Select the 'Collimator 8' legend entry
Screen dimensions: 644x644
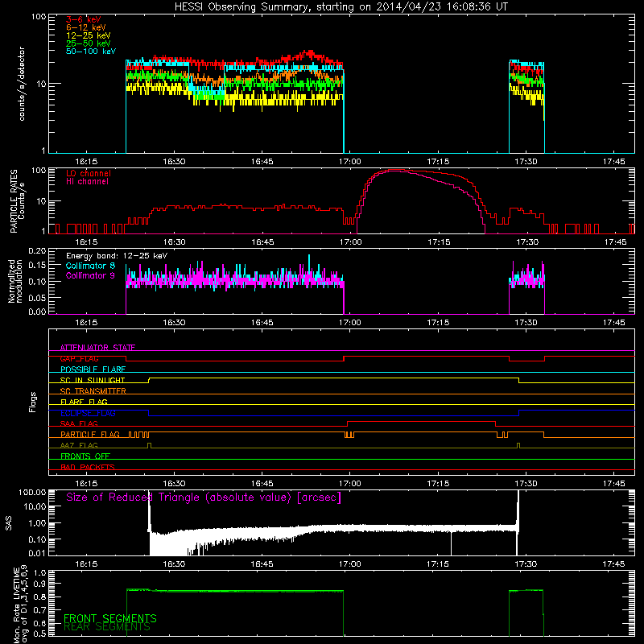tap(90, 266)
